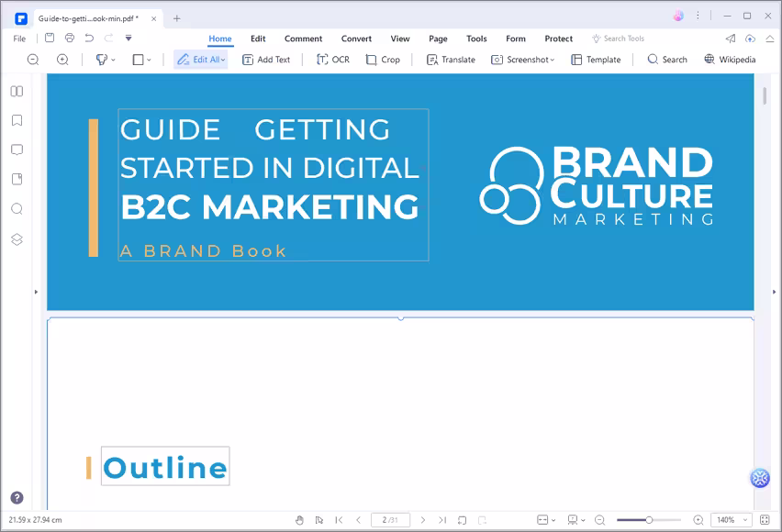The image size is (782, 532).
Task: Open the Thumbnails panel in the left sidebar
Action: [17, 91]
